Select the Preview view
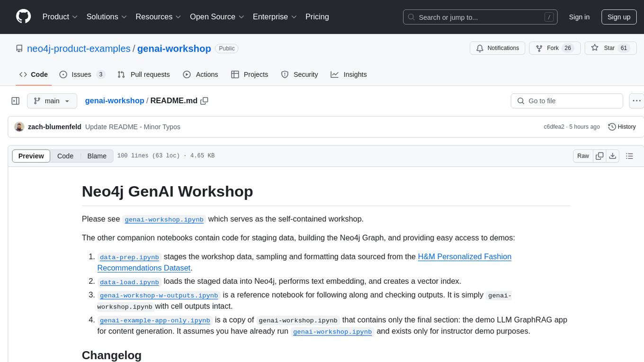Viewport: 644px width, 362px height. 31,156
